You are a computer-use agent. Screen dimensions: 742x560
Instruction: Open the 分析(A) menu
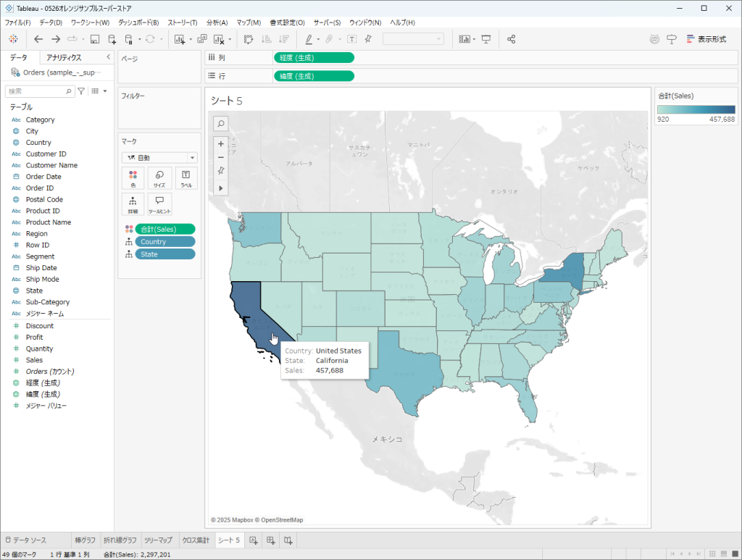pos(217,22)
